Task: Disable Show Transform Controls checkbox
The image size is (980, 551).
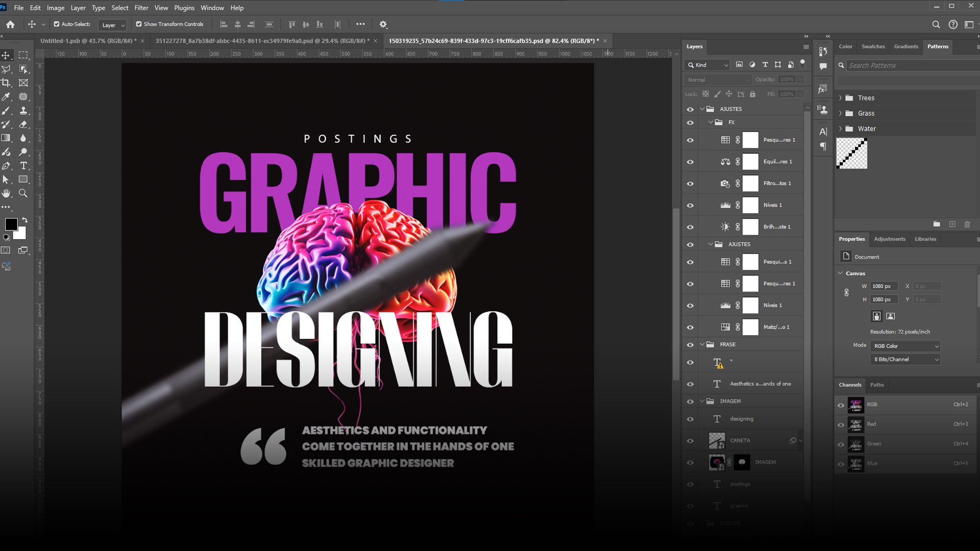Action: [x=139, y=24]
